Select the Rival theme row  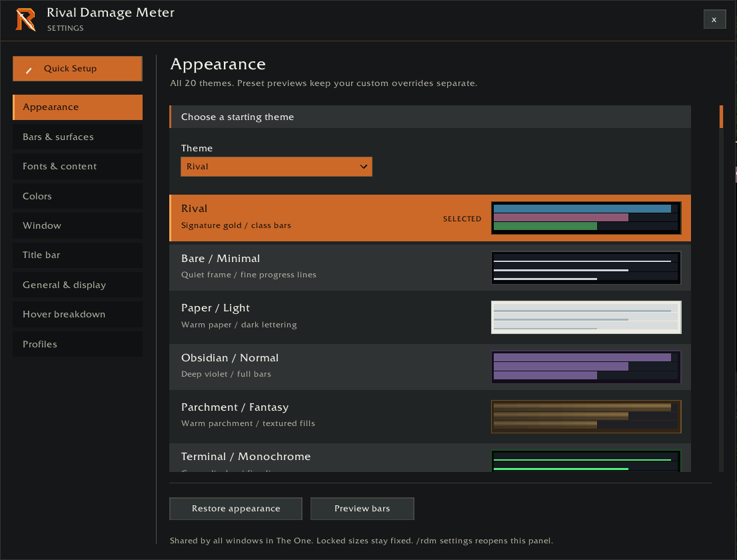(x=430, y=218)
